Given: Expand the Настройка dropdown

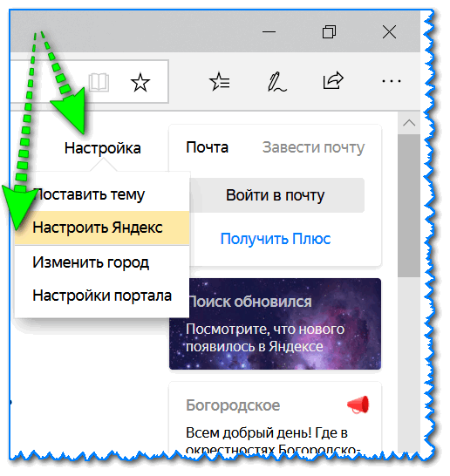Looking at the screenshot, I should [103, 148].
